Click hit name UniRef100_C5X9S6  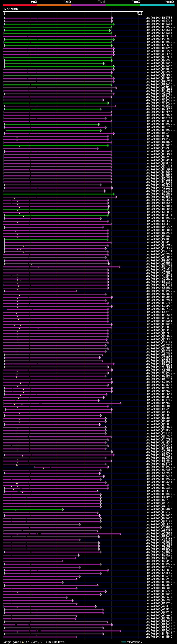(x=159, y=148)
